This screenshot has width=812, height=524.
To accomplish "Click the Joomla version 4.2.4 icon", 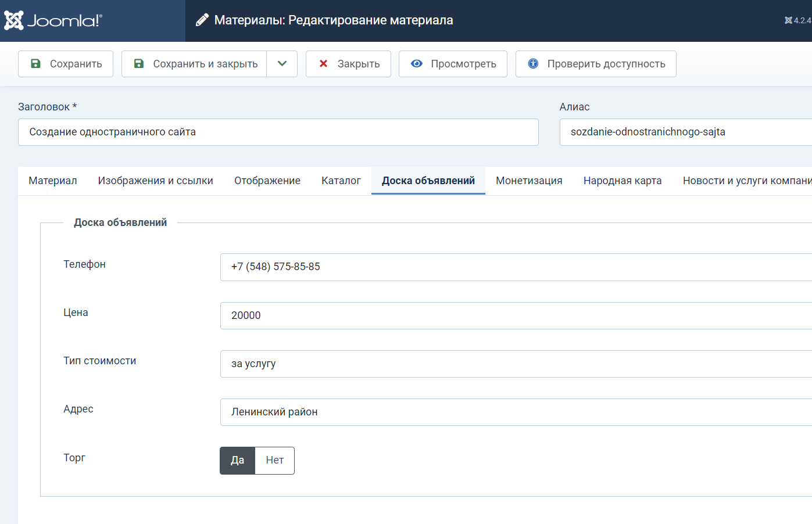I will [x=788, y=20].
